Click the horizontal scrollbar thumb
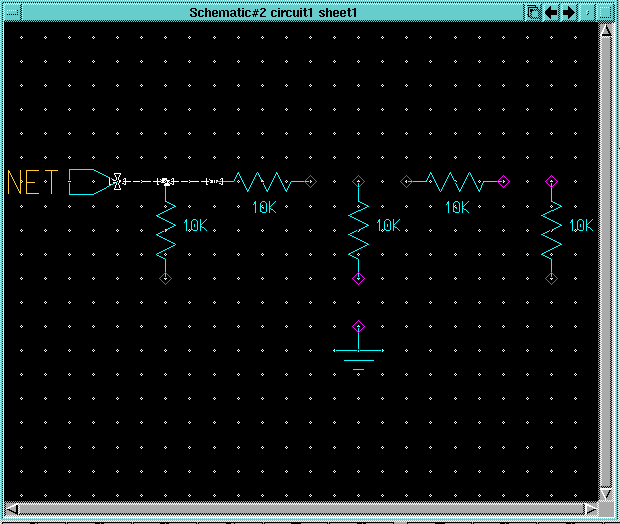Screen dimensions: 620x524 pyautogui.click(x=302, y=509)
